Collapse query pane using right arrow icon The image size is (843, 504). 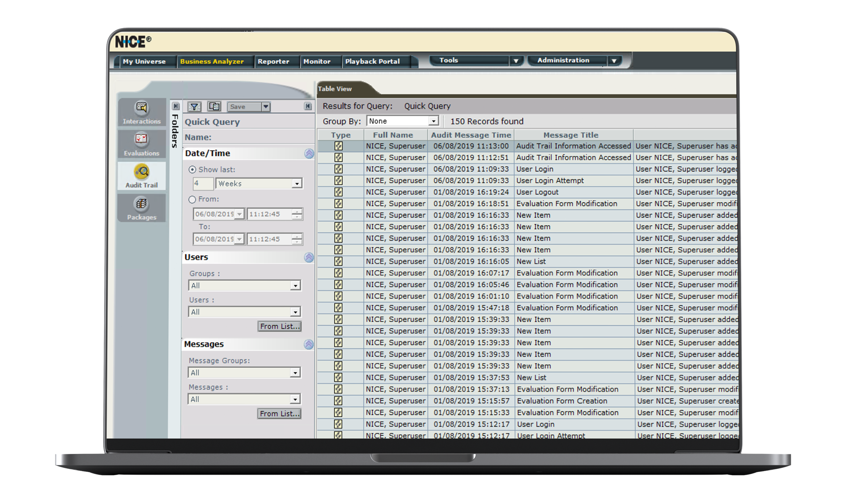[x=308, y=106]
